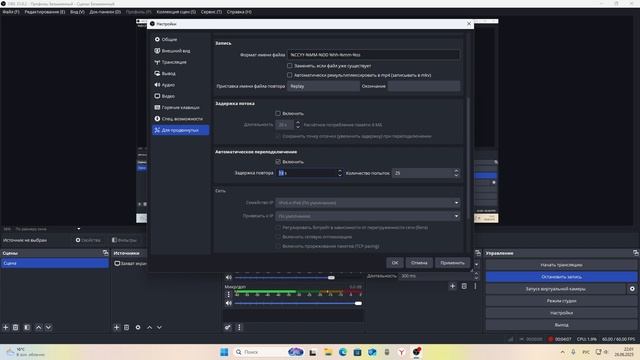Viewport: 640px width, 360px height.
Task: Add scene transition plus icon
Action: (452, 287)
